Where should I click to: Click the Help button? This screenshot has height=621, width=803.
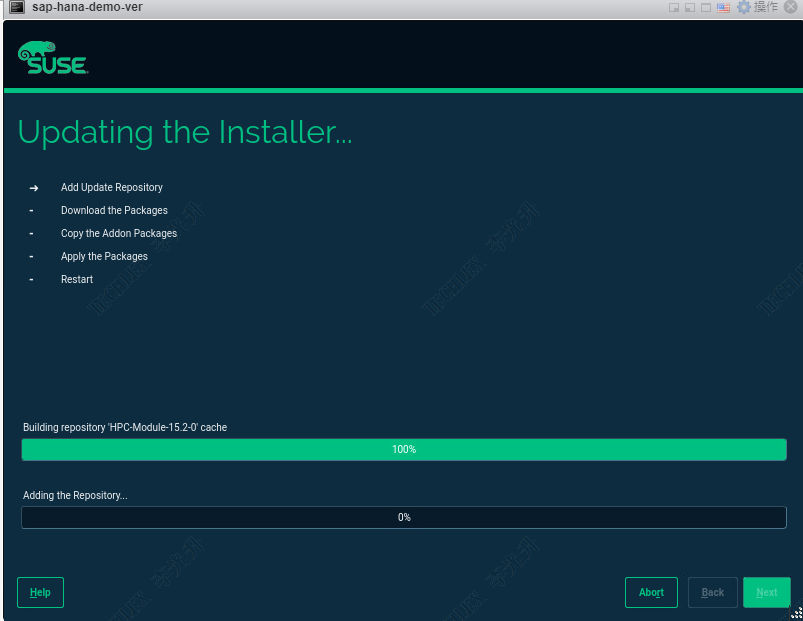point(40,592)
